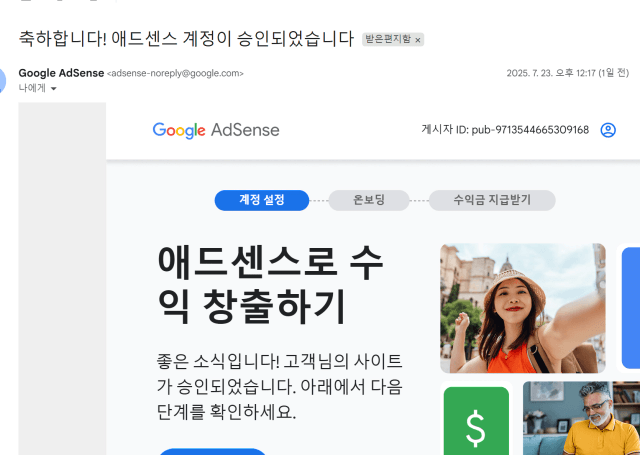Image resolution: width=640 pixels, height=455 pixels.
Task: Click the email subject 축하합니다! 애드센스 계정이 승인되었습니다
Action: click(x=186, y=39)
